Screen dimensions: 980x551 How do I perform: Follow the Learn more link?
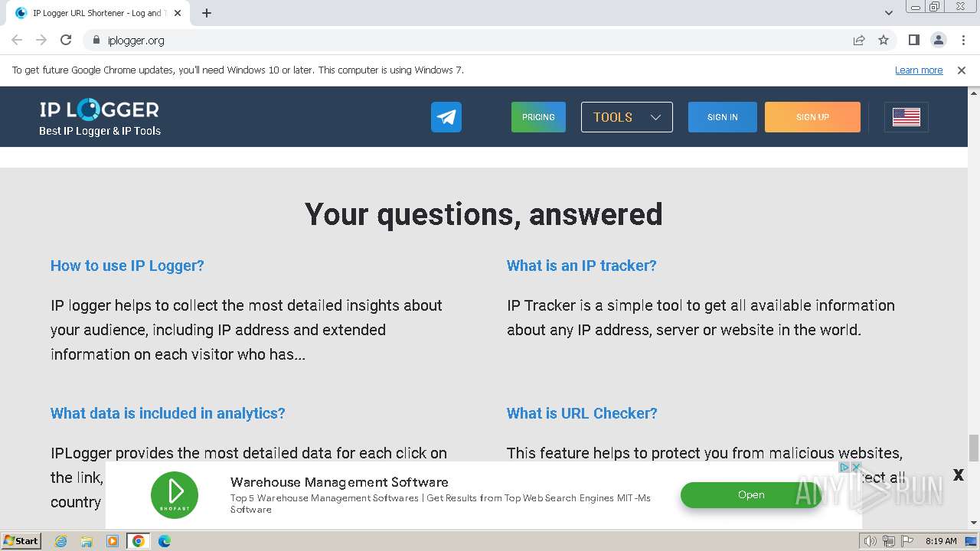point(919,70)
